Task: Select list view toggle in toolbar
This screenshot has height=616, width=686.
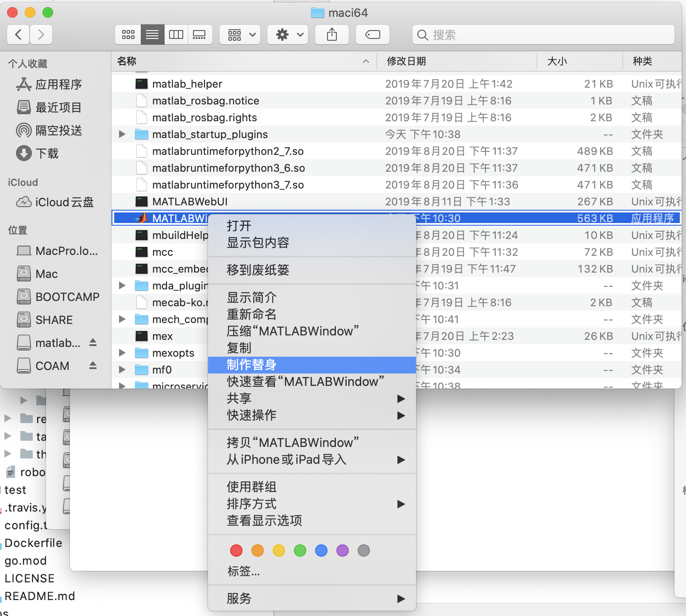Action: [x=152, y=35]
